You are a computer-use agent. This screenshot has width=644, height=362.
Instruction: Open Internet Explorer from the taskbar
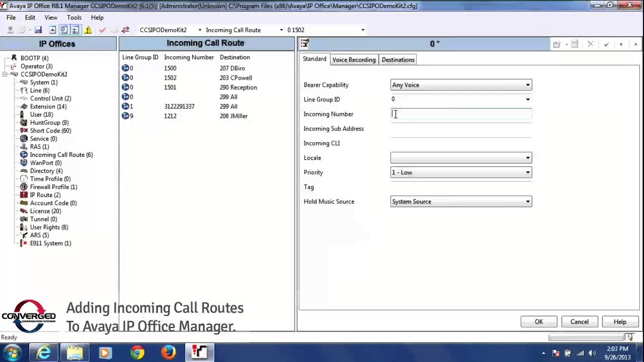click(x=44, y=352)
